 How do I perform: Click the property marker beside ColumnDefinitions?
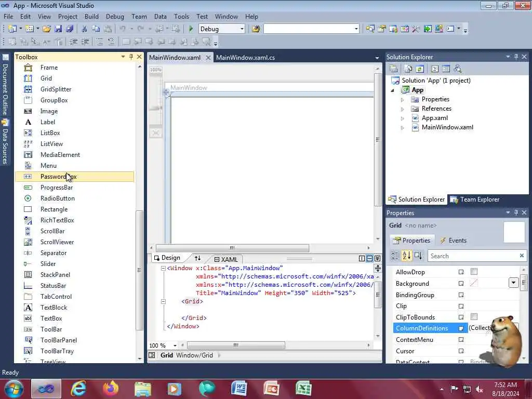[x=461, y=328]
